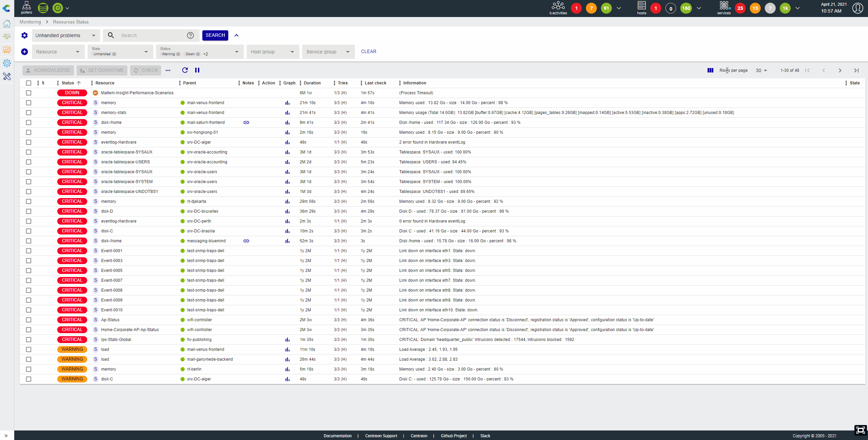
Task: Sort by the Duration column header
Action: click(312, 83)
